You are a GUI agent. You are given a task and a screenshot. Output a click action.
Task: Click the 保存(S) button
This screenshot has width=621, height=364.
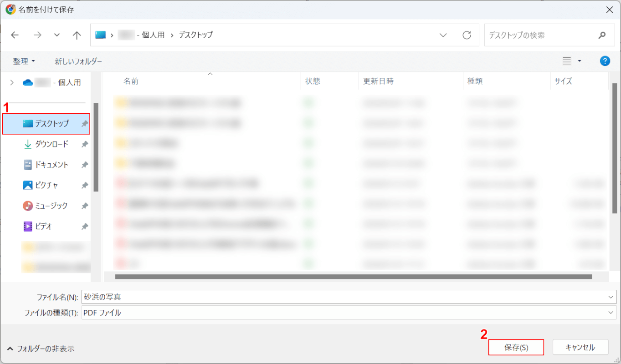[516, 347]
